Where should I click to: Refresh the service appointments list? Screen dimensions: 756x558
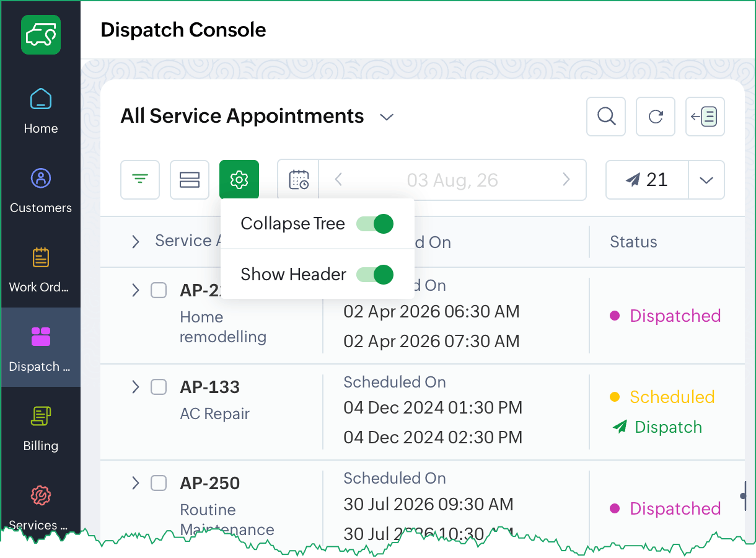tap(656, 117)
